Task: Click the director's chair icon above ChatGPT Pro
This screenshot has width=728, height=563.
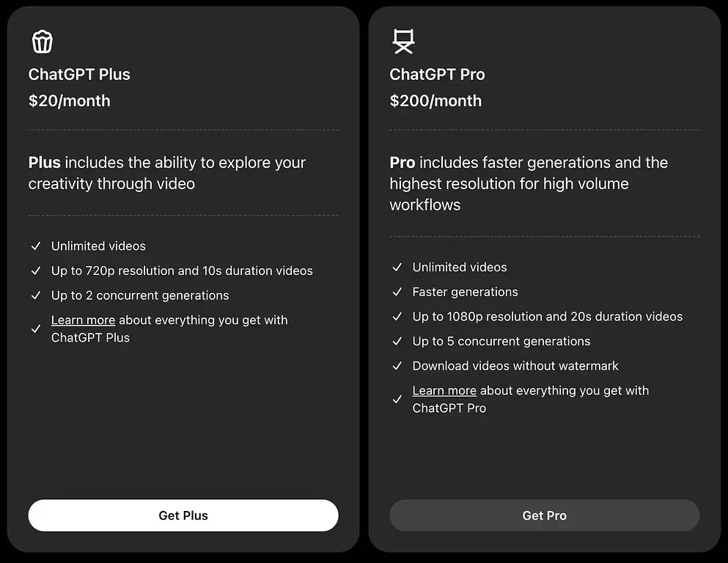Action: 403,41
